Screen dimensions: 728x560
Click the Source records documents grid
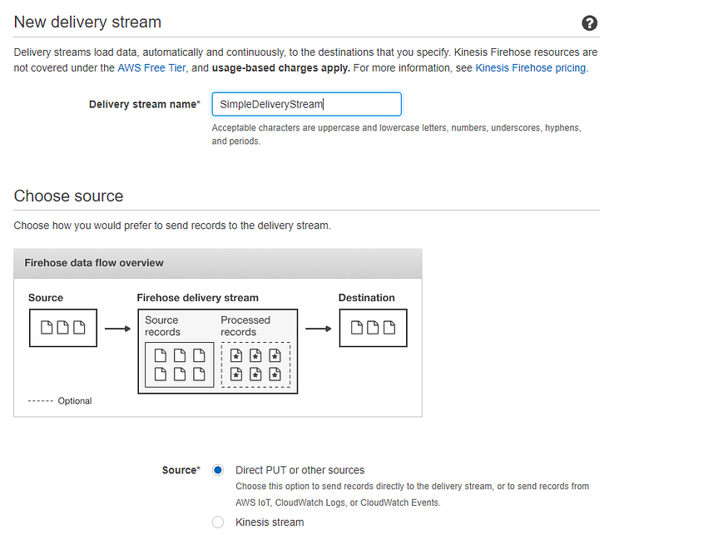coord(179,365)
